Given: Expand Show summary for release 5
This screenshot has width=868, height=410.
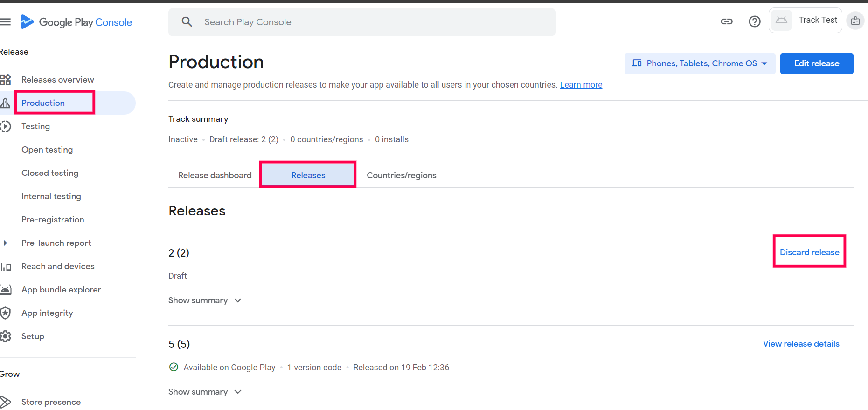Looking at the screenshot, I should (205, 392).
